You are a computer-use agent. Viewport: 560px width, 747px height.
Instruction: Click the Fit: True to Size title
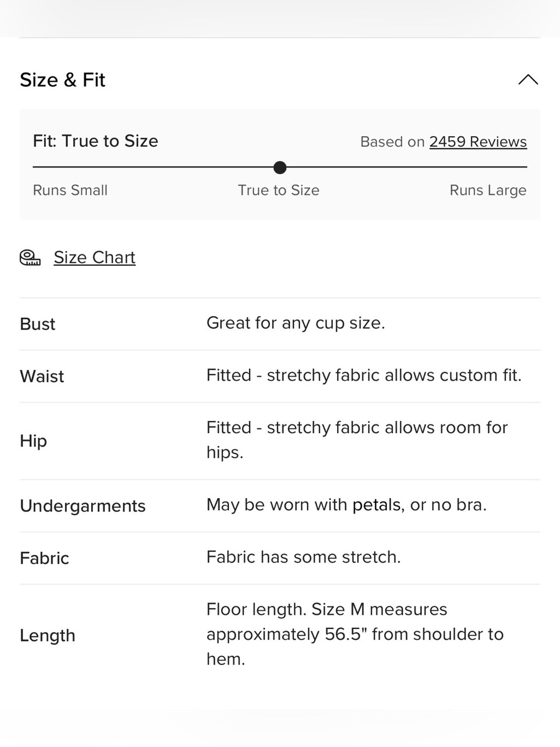[x=95, y=141]
